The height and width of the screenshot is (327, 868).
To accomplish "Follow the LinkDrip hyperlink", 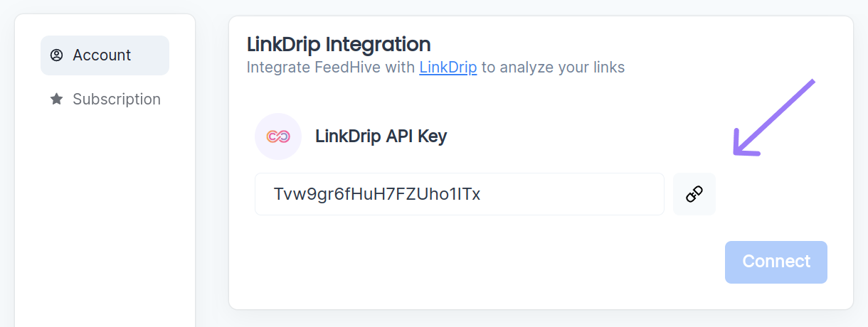I will pos(448,68).
